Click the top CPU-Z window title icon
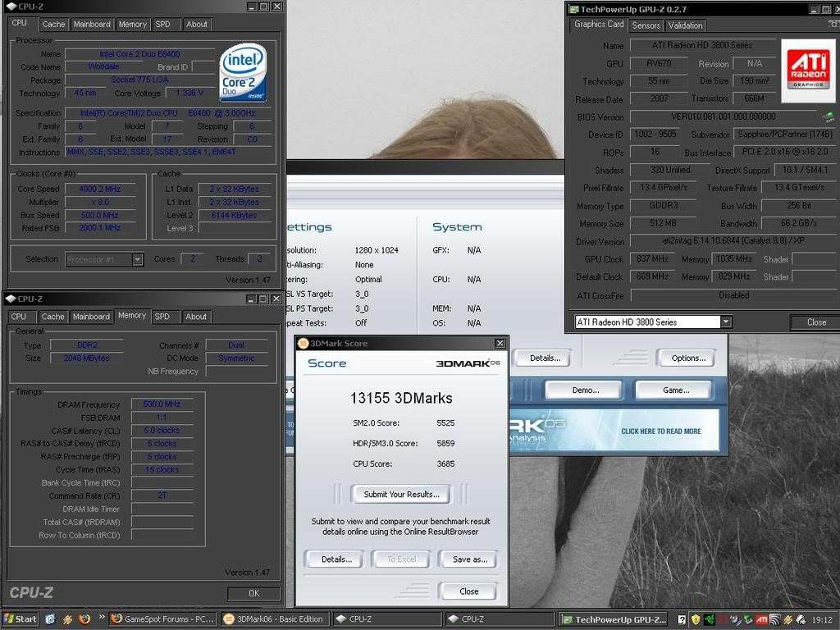The width and height of the screenshot is (840, 630). click(11, 7)
